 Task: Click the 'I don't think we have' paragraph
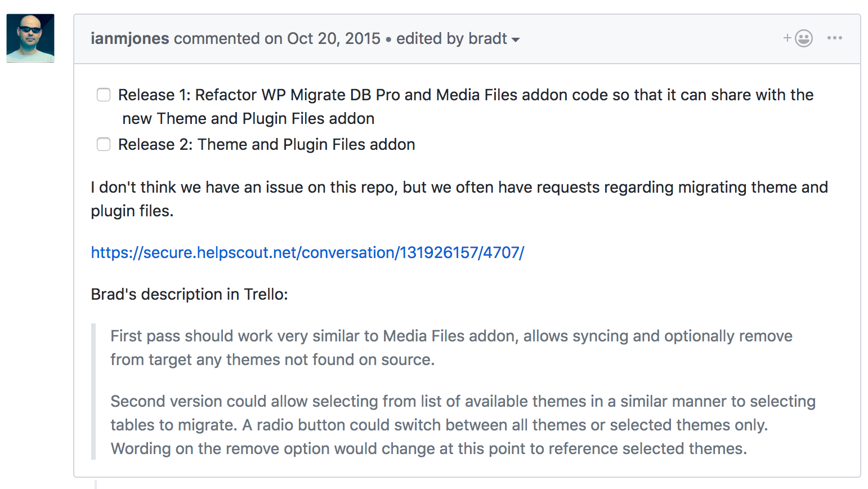click(x=459, y=199)
